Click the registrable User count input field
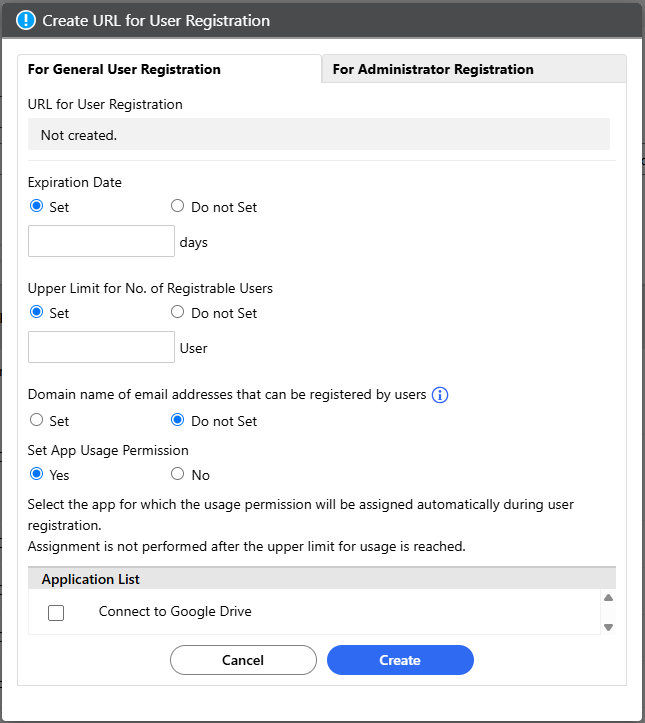Image resolution: width=645 pixels, height=723 pixels. [102, 348]
